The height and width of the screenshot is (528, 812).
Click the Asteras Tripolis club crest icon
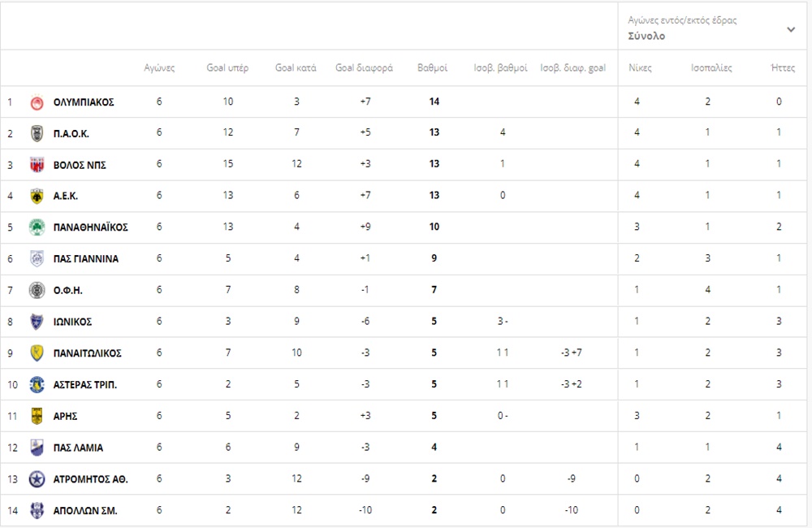click(37, 384)
